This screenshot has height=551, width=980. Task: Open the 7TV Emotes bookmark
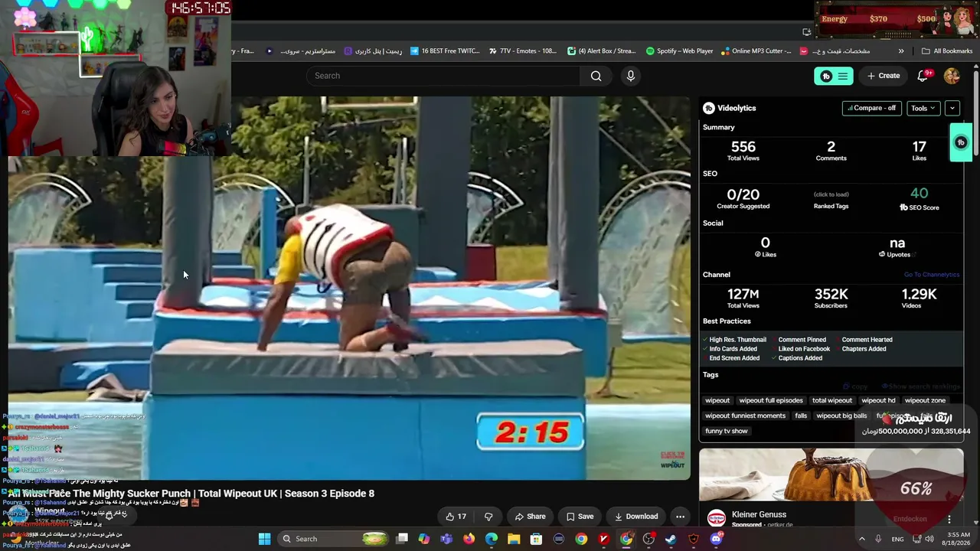(x=523, y=51)
